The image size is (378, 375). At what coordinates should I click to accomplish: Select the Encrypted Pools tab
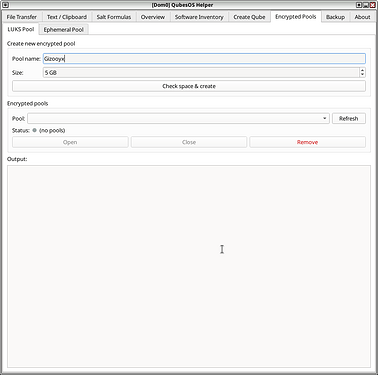click(296, 16)
